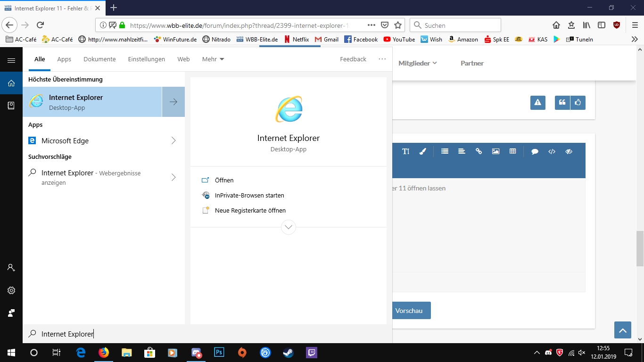The width and height of the screenshot is (644, 362).
Task: Click the scroll-to-top arrow button
Action: click(623, 330)
